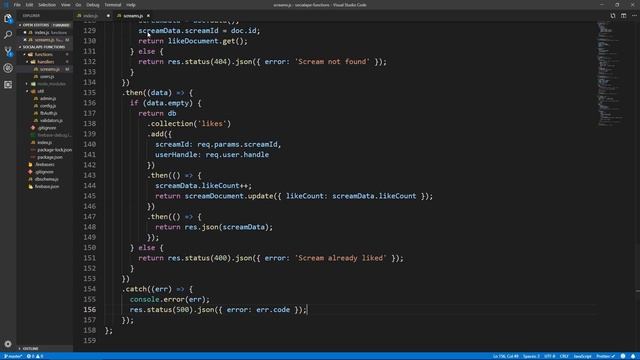Open the Help menu
This screenshot has height=360, width=640.
131,5
